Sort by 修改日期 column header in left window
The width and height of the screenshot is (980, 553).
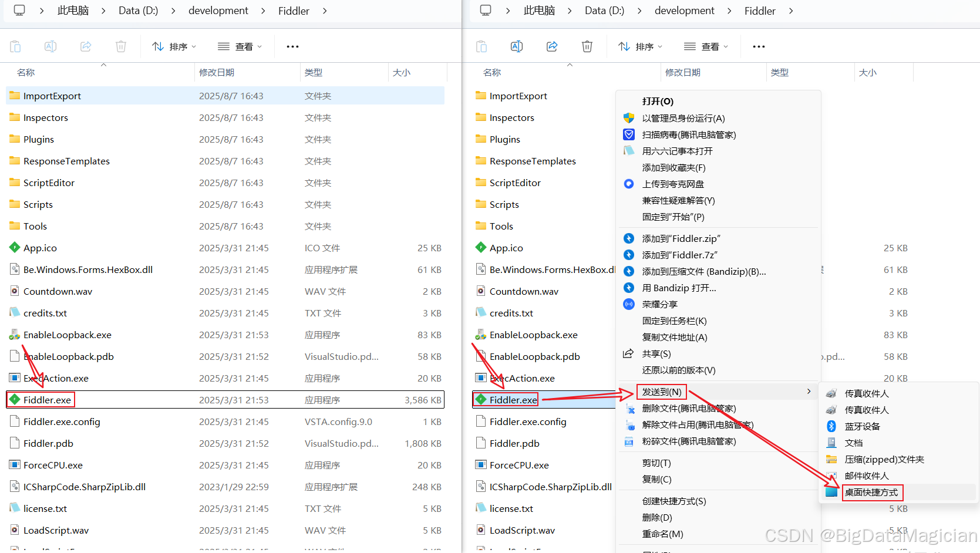coord(217,72)
